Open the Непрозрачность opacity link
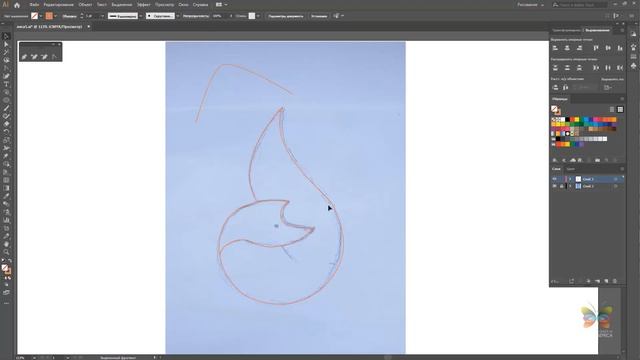The image size is (640, 360). point(196,16)
